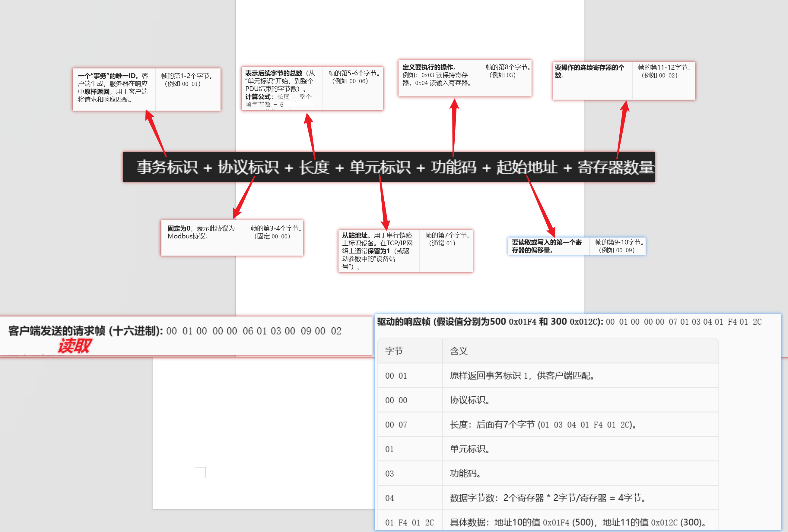The height and width of the screenshot is (532, 788).
Task: Select the red arrow from 长度 to its description box
Action: 311,136
